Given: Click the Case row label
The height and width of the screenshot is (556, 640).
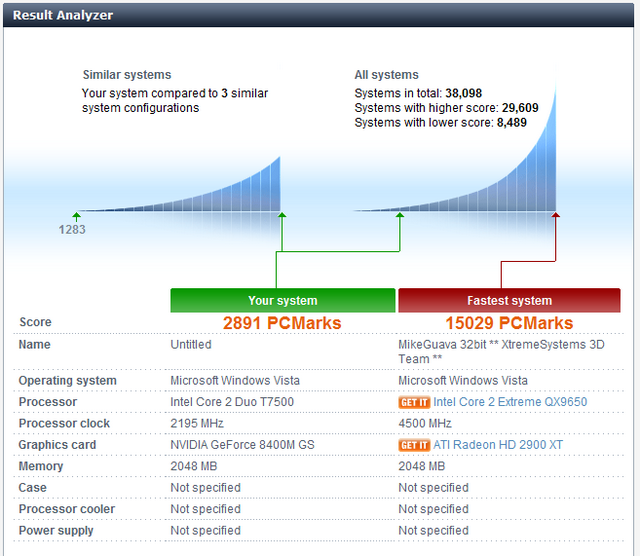Looking at the screenshot, I should click(33, 488).
